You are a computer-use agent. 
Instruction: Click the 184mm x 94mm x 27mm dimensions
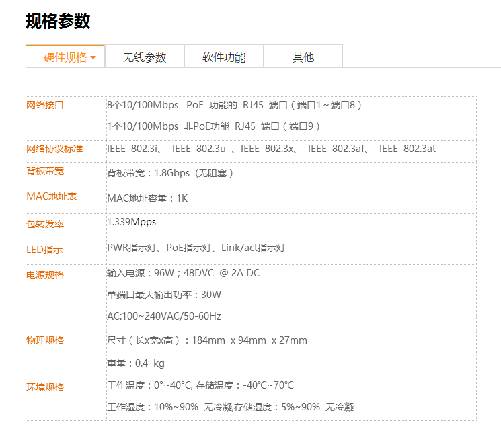pyautogui.click(x=249, y=340)
